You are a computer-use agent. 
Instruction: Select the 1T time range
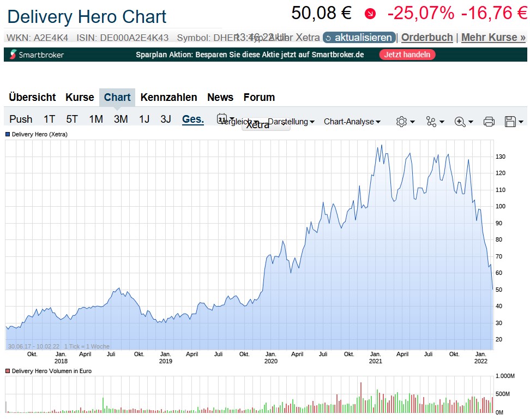[x=50, y=119]
